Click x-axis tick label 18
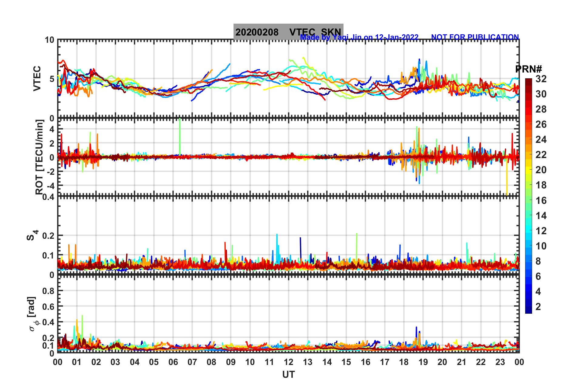 click(x=404, y=362)
